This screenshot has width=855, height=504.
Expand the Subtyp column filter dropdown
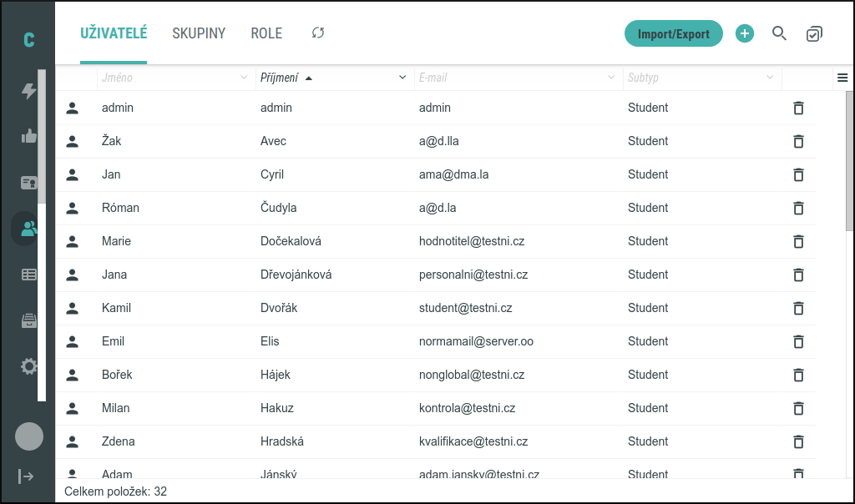pyautogui.click(x=770, y=78)
